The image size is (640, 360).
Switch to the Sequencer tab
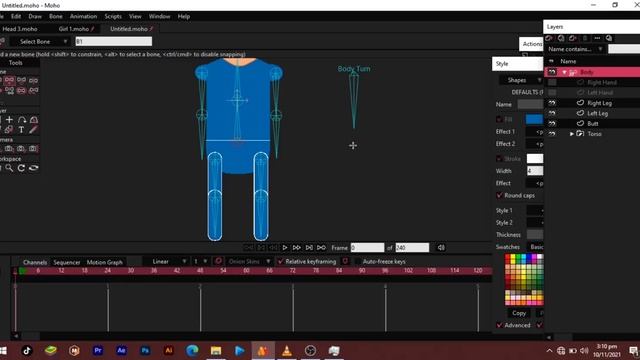point(67,262)
